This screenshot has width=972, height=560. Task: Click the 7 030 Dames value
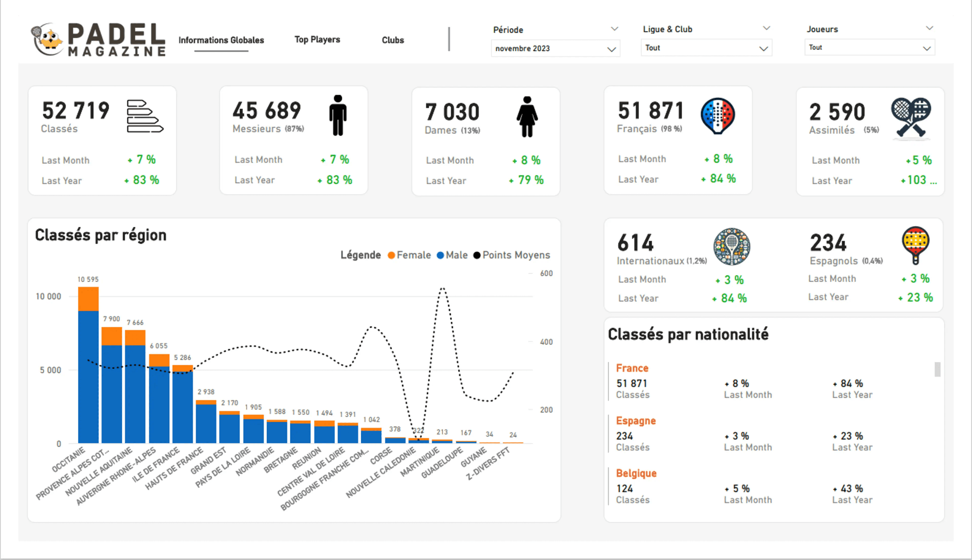(452, 112)
